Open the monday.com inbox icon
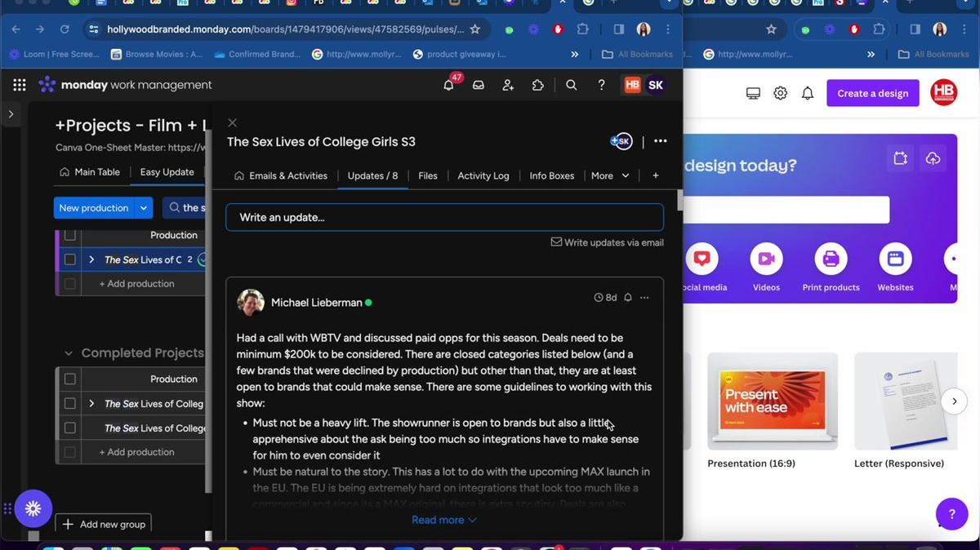Viewport: 980px width, 550px height. coord(479,85)
